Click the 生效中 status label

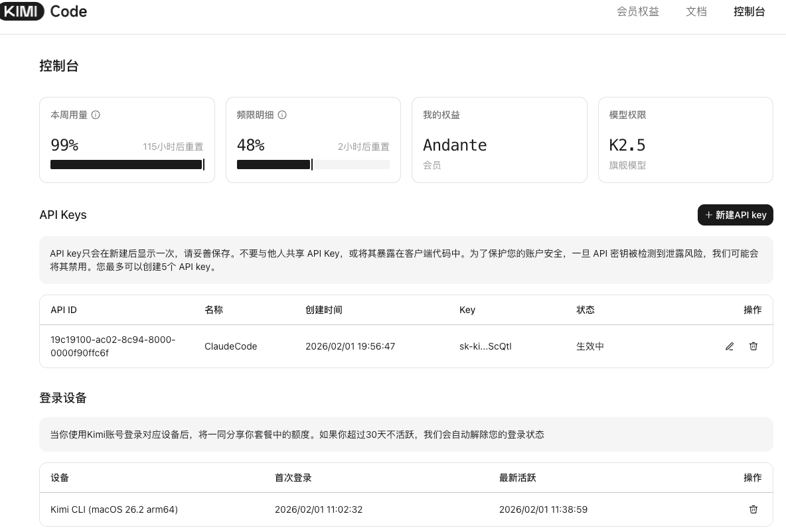(590, 346)
